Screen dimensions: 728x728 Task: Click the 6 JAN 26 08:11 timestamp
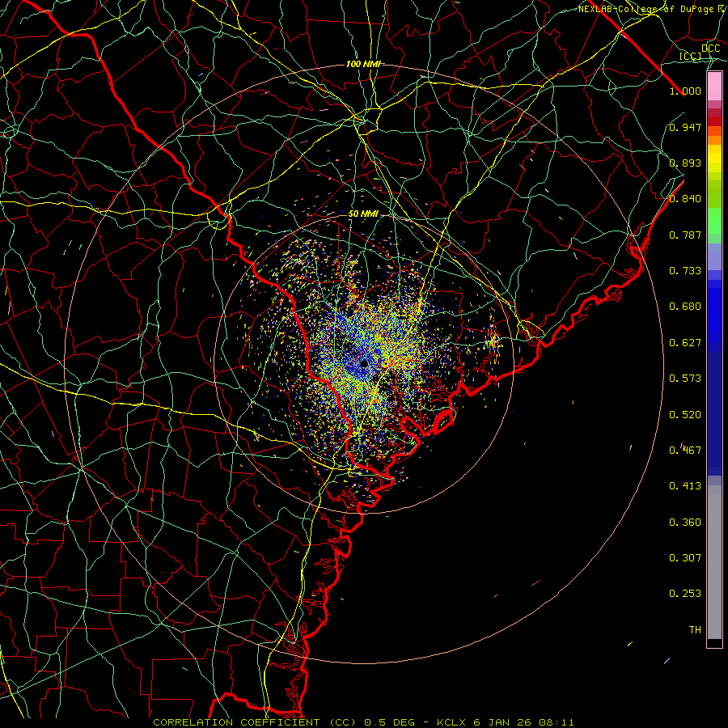click(x=523, y=722)
